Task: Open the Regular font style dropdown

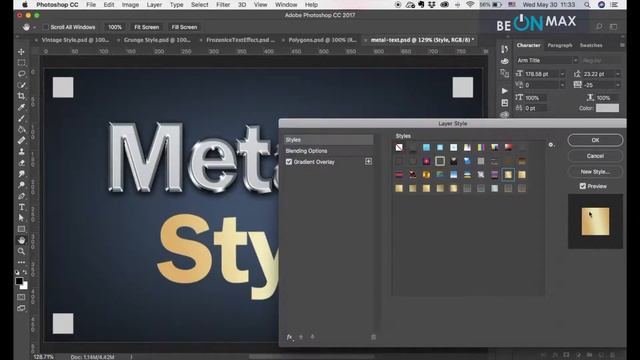Action: click(601, 60)
